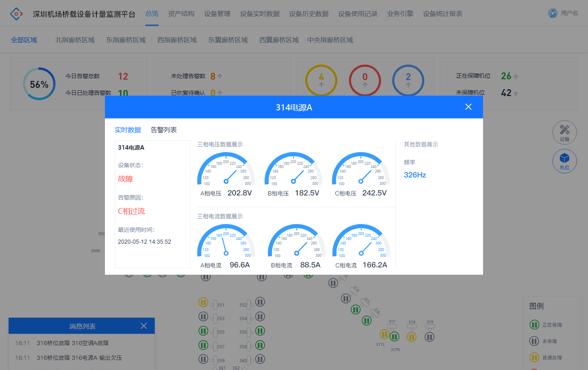Click the A相电流 gauge

[x=226, y=241]
